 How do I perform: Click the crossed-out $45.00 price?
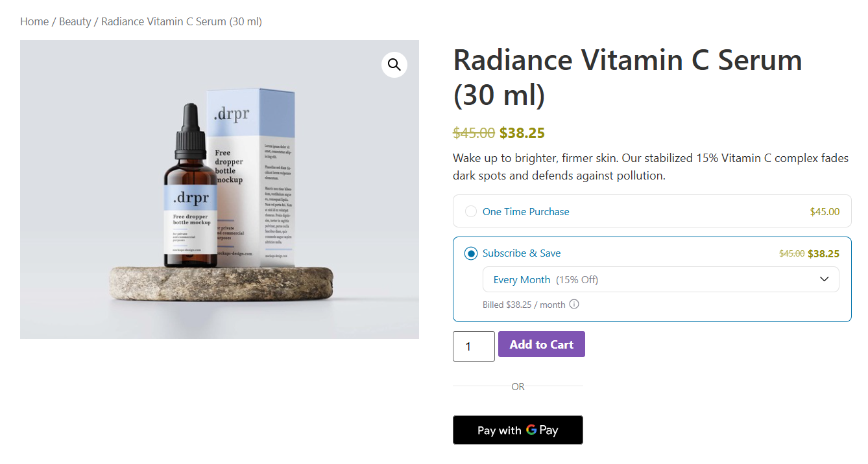(474, 133)
